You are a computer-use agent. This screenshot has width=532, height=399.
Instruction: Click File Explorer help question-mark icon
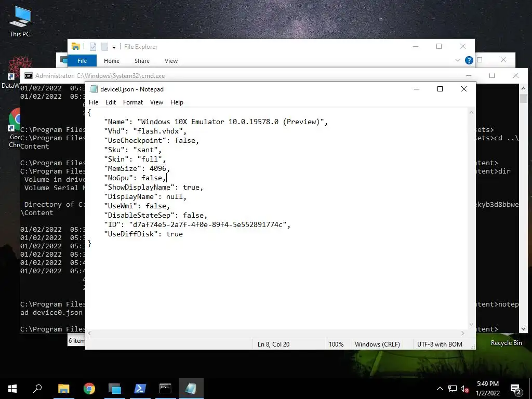click(469, 60)
